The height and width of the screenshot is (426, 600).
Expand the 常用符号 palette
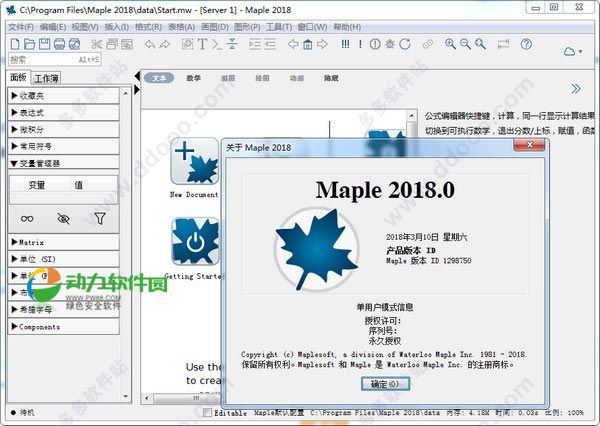(64, 146)
